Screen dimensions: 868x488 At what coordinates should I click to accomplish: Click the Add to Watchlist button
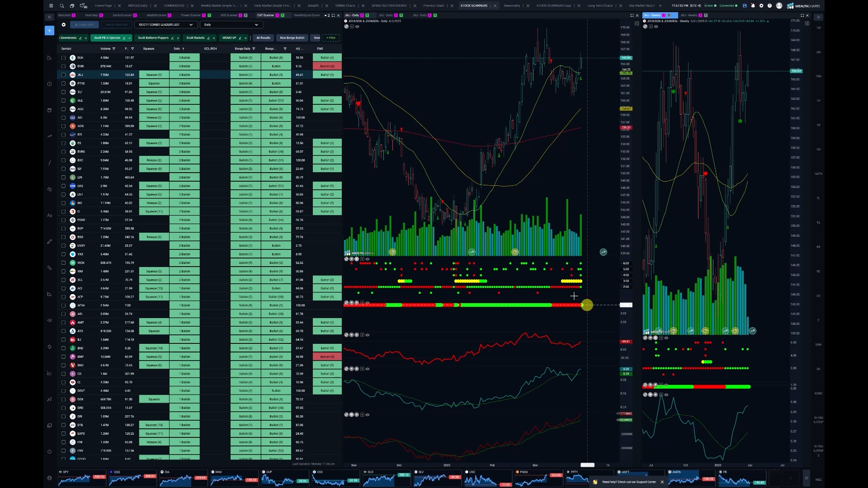pos(117,25)
